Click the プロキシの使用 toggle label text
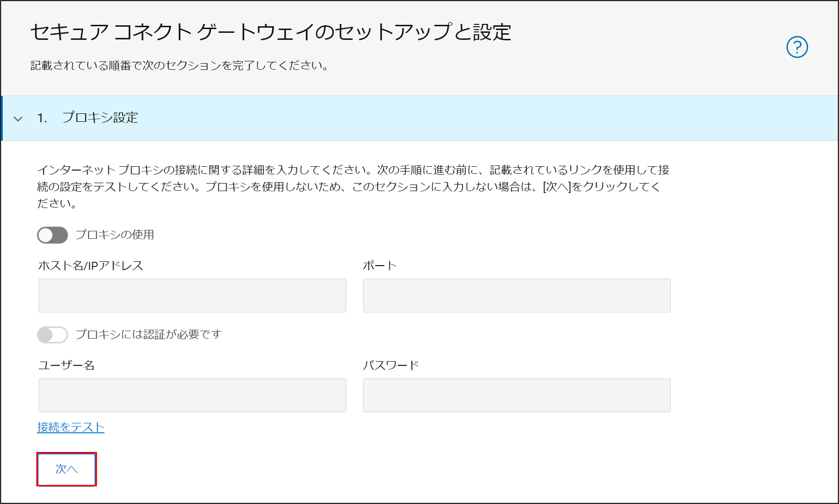The width and height of the screenshot is (839, 504). [x=115, y=235]
